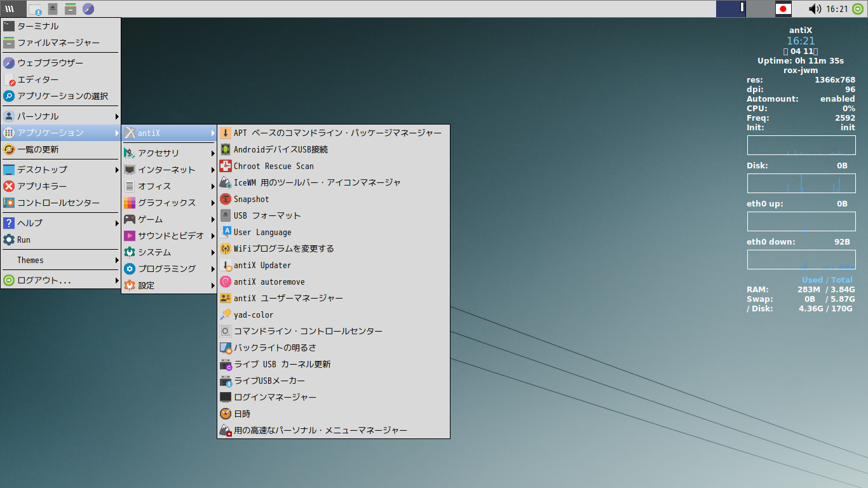The height and width of the screenshot is (488, 868).
Task: Click the アプリケーションの選択 search icon
Action: tap(9, 96)
